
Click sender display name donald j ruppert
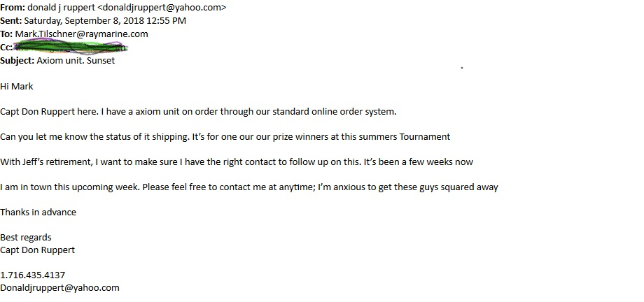61,8
